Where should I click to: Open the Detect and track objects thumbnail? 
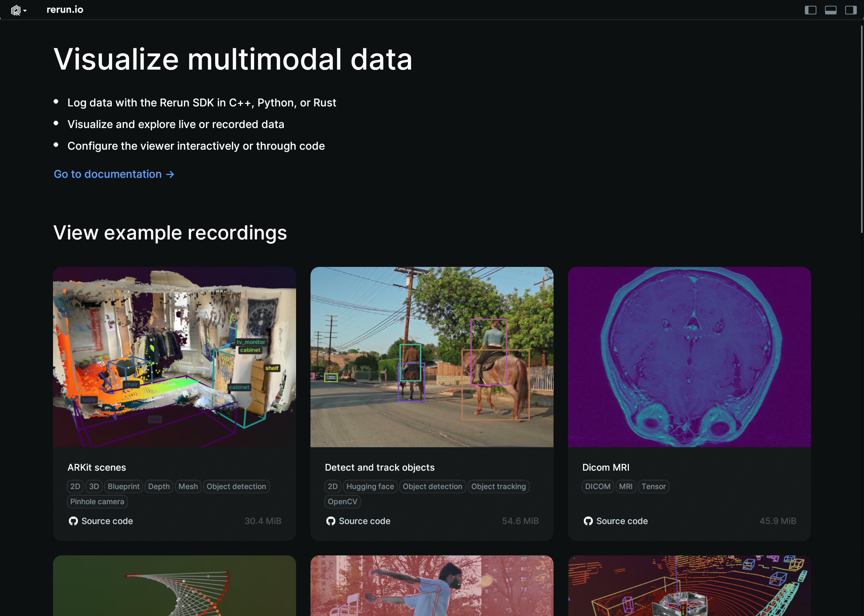pos(432,357)
